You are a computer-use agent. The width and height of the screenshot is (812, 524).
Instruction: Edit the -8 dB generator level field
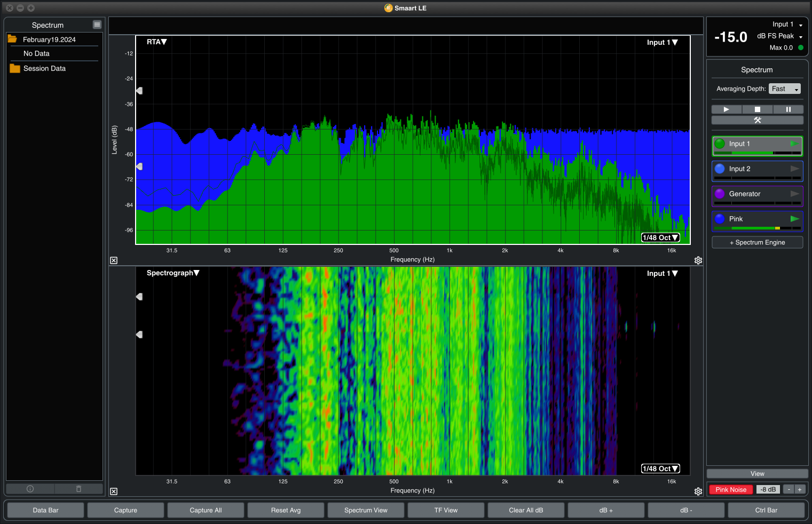coord(768,489)
